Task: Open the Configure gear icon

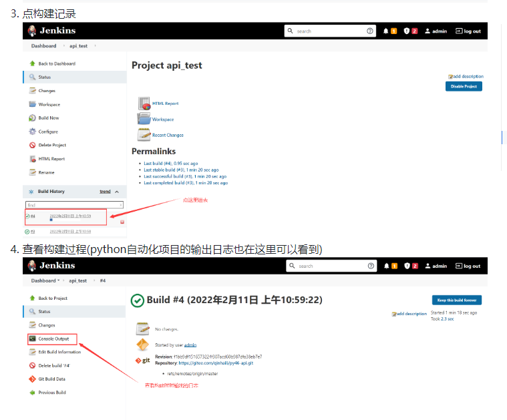Action: coord(32,132)
